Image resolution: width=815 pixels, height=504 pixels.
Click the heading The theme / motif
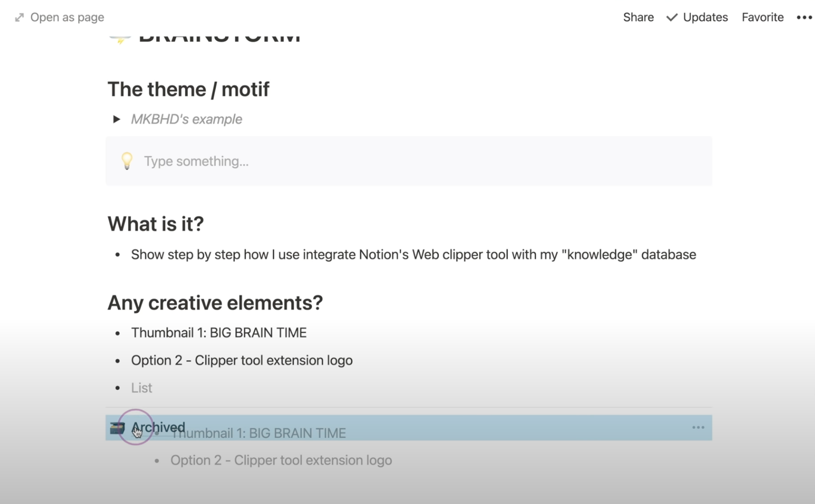point(188,89)
